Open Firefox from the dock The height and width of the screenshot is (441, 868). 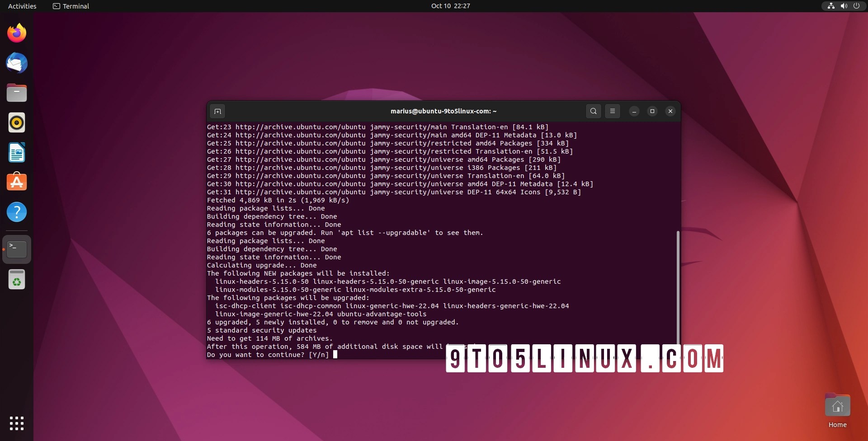pos(17,33)
